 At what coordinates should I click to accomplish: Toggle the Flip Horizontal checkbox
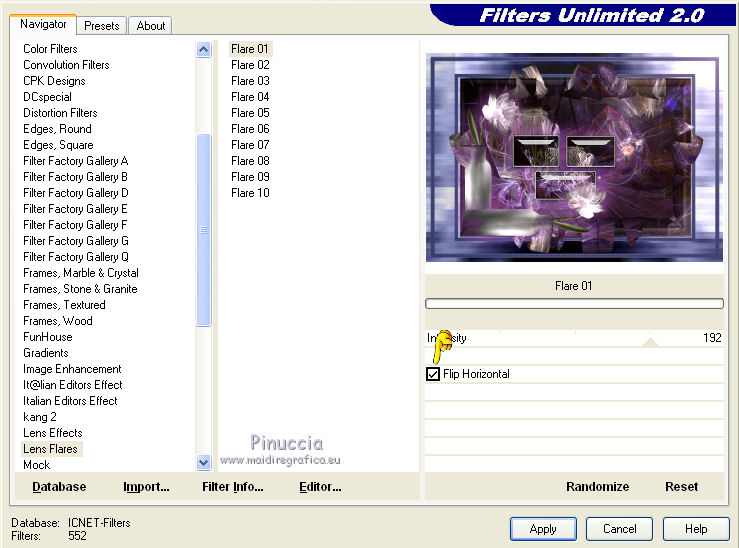click(433, 374)
